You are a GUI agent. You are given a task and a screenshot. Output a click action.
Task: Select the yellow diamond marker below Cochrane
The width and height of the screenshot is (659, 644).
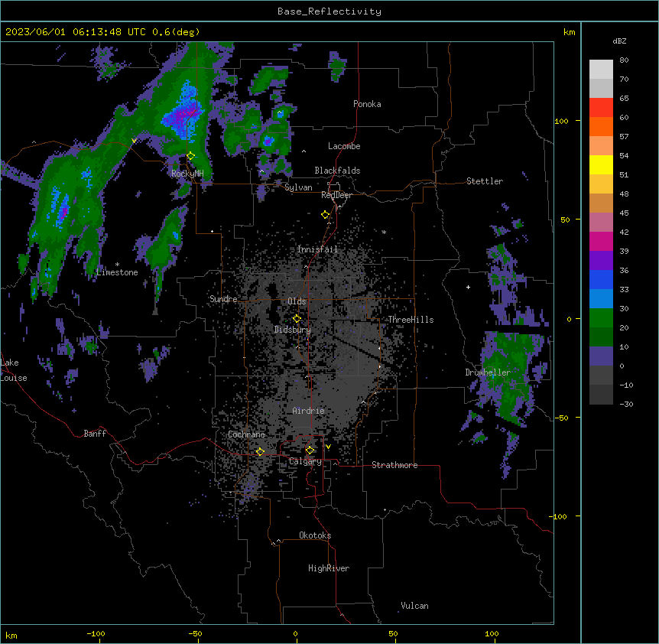(260, 451)
